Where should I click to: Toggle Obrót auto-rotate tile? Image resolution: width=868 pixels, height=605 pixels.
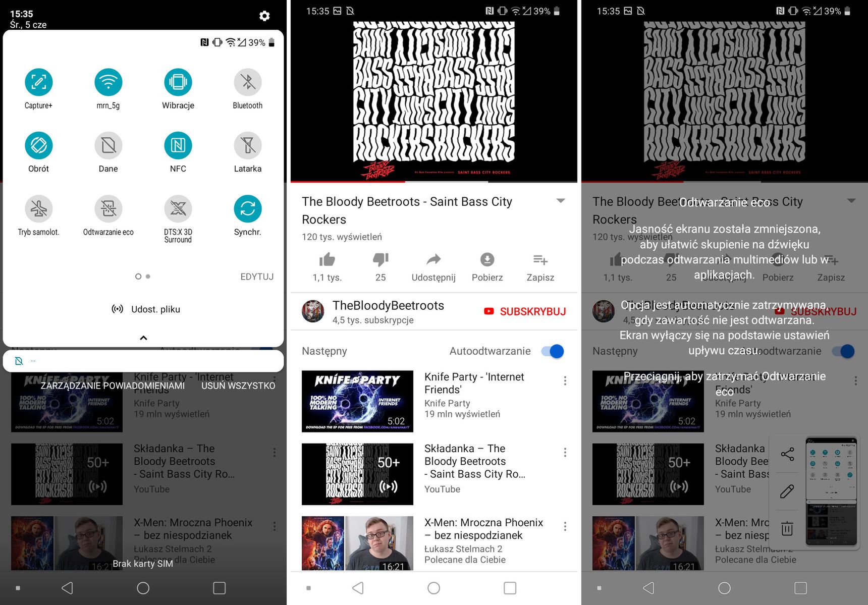[x=39, y=145]
